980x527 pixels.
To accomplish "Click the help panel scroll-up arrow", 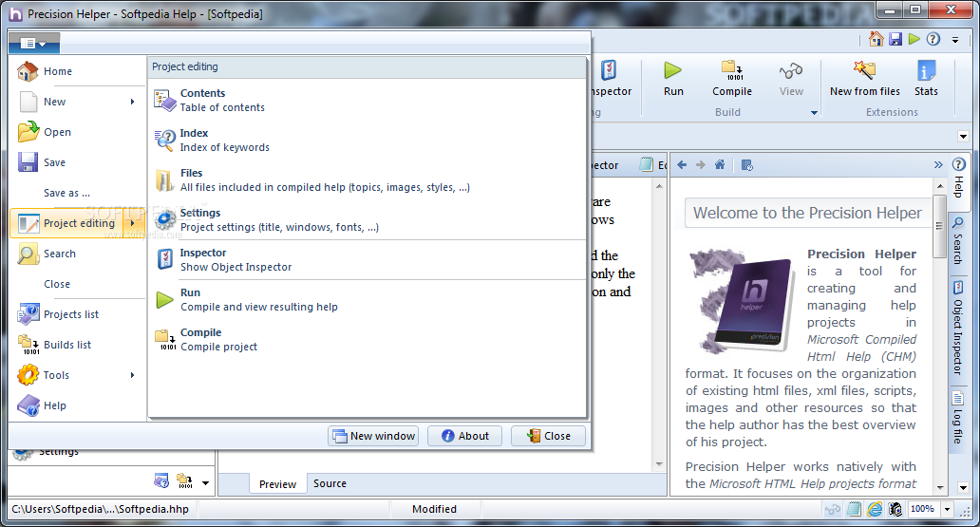I will (x=940, y=186).
